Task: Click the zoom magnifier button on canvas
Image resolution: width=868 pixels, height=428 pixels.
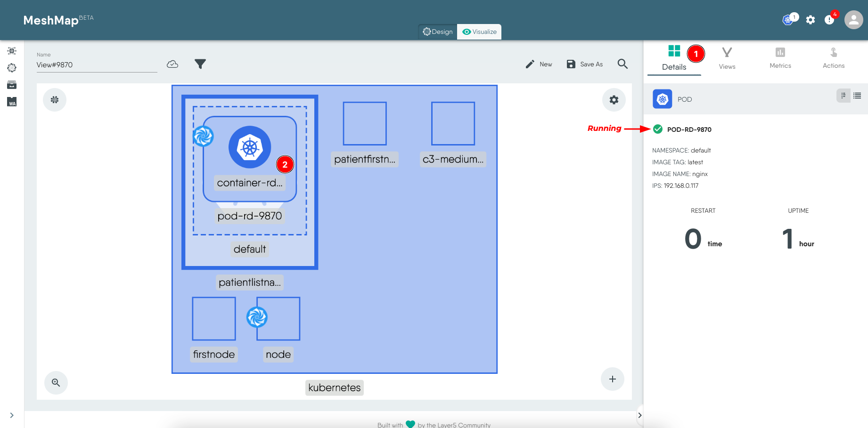Action: tap(56, 382)
